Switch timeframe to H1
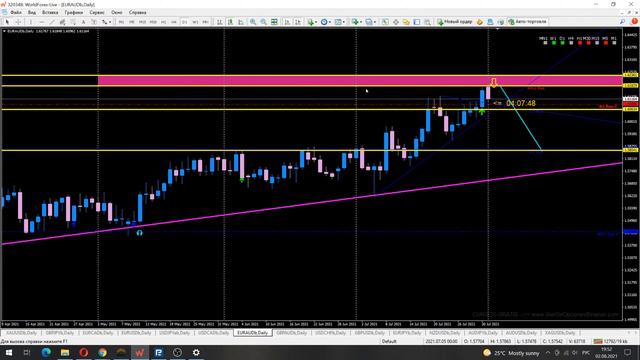Image resolution: width=640 pixels, height=360 pixels. click(x=163, y=22)
